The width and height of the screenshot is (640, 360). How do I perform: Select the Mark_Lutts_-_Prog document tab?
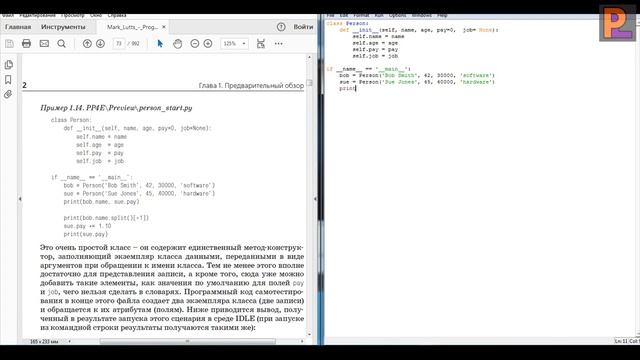tap(132, 27)
